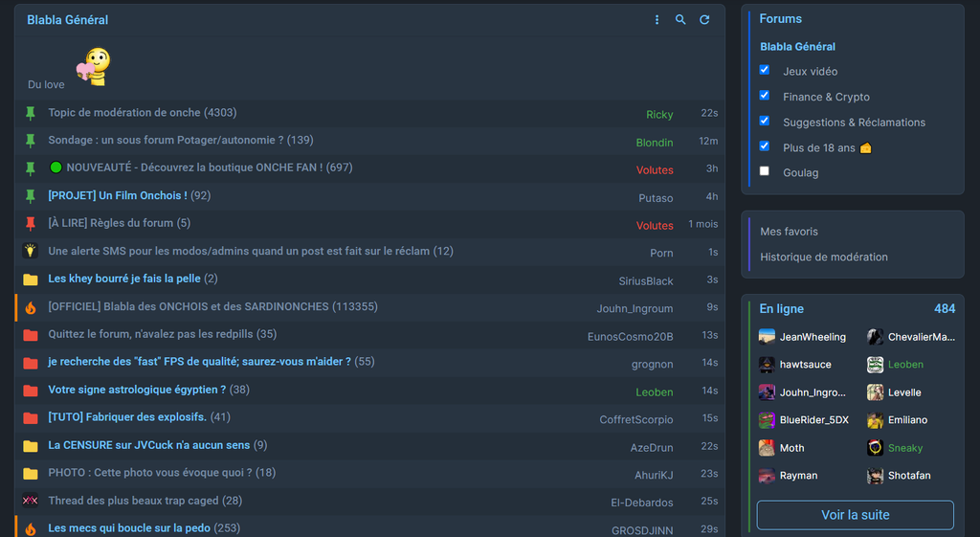Click the red pin icon for forum rules

pyautogui.click(x=30, y=223)
